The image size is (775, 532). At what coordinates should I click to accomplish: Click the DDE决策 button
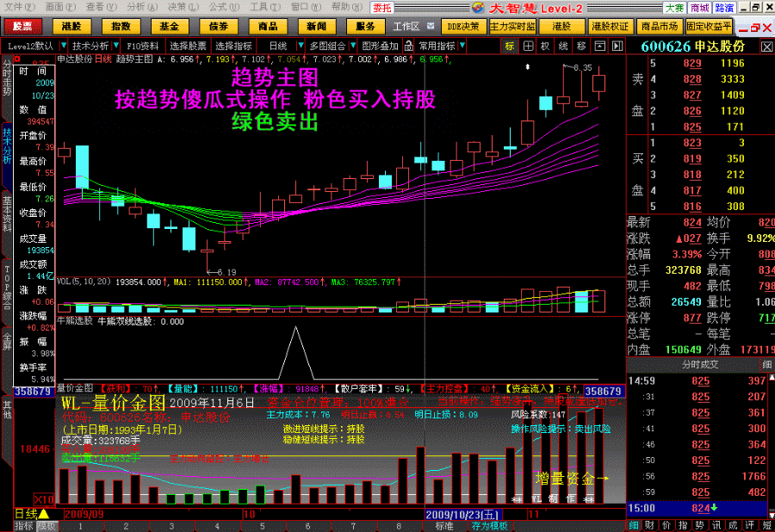463,26
